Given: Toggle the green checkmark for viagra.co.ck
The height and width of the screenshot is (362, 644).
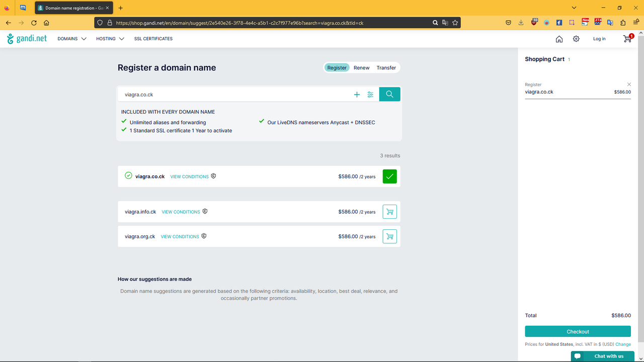Looking at the screenshot, I should coord(389,176).
